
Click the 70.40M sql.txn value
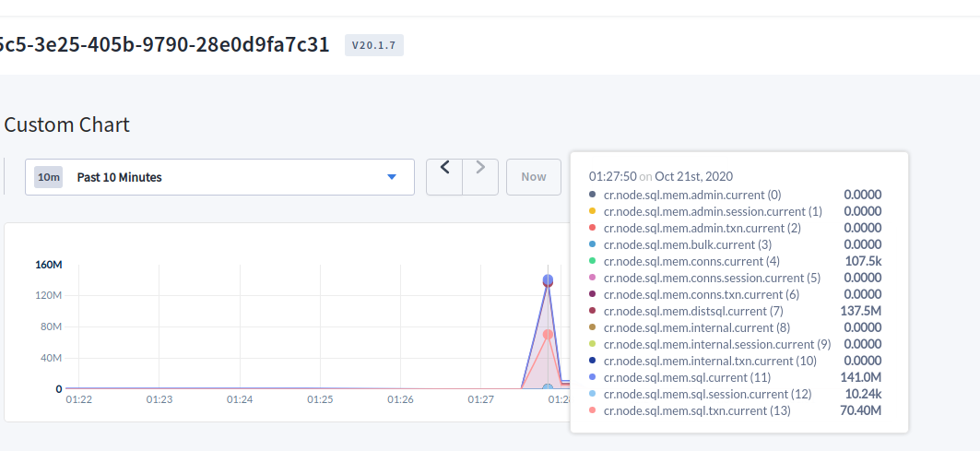tap(861, 410)
